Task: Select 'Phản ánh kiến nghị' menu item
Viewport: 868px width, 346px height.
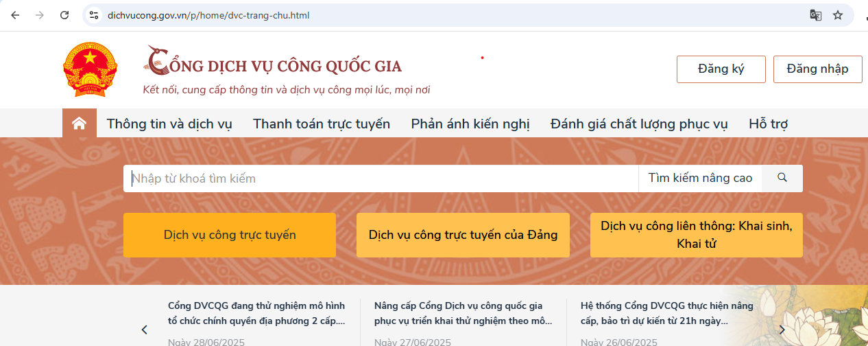Action: pyautogui.click(x=470, y=124)
